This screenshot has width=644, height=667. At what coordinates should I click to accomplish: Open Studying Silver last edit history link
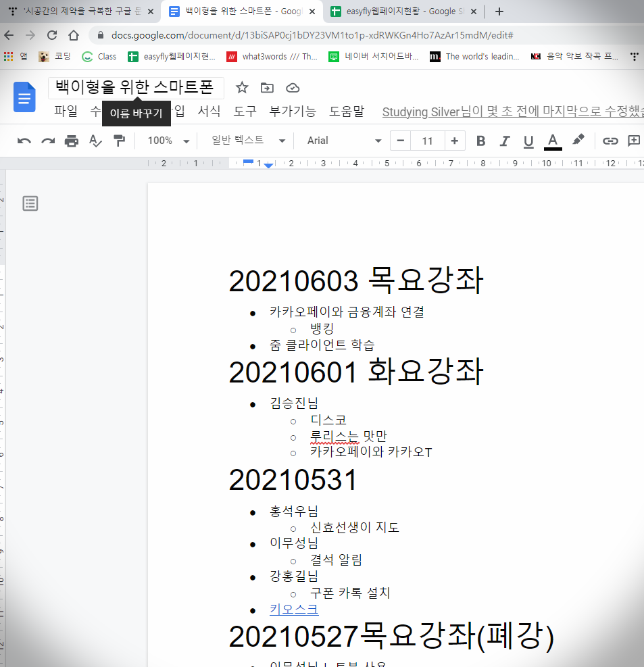(x=513, y=112)
